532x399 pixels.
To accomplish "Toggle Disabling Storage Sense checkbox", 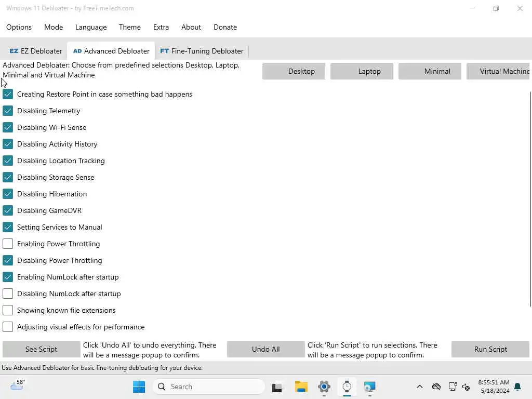I will pos(7,177).
